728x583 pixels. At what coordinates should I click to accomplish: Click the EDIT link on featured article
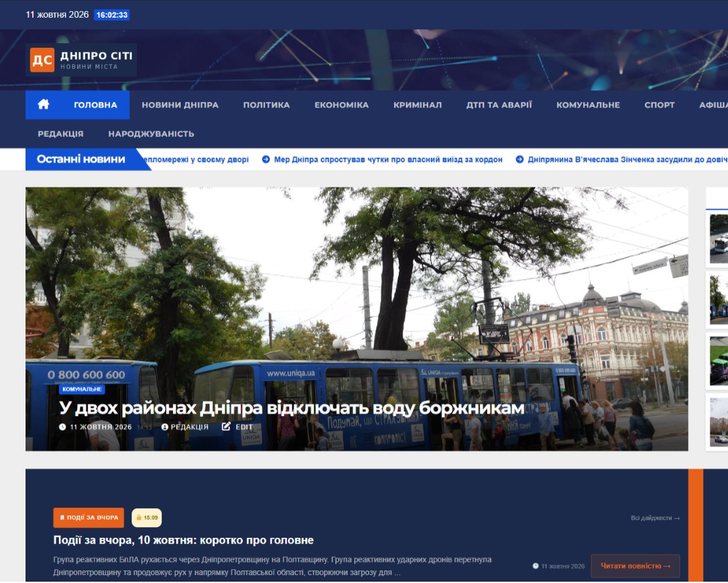tap(244, 426)
